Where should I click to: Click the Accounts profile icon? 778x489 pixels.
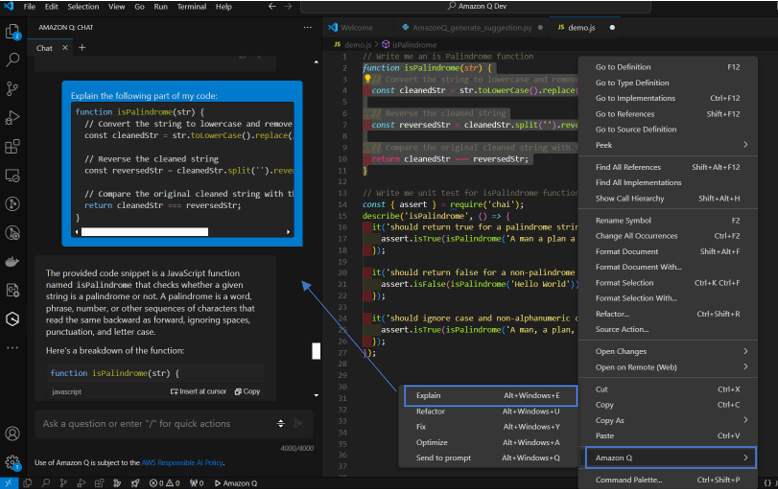13,434
